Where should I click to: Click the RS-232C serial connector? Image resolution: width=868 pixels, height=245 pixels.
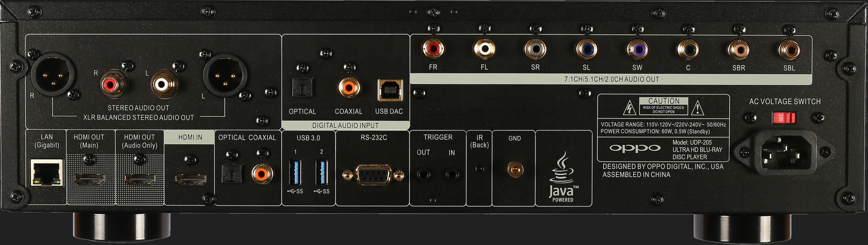tap(373, 175)
